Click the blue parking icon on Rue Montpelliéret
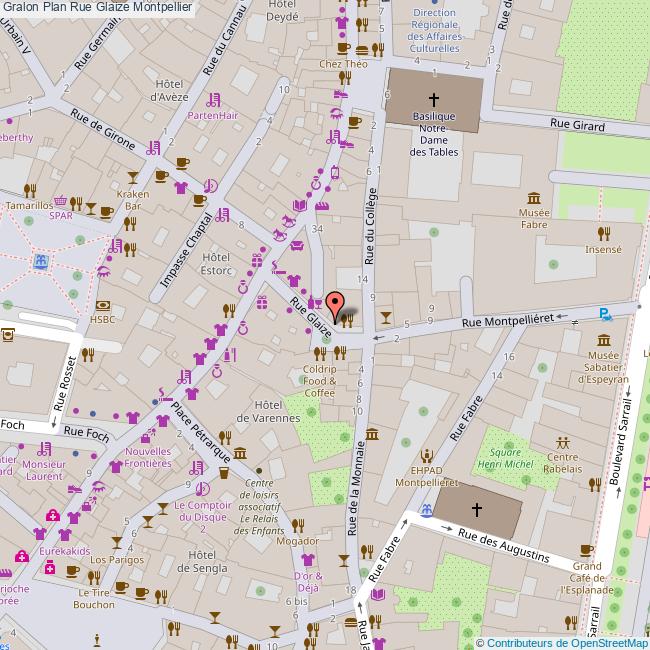Screen dimensions: 650x650 pos(605,313)
